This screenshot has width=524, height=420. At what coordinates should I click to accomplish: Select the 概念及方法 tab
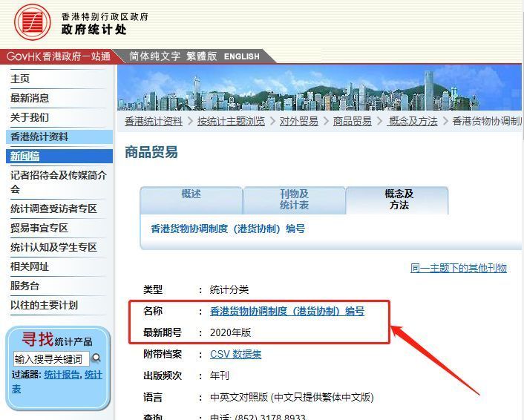(398, 199)
